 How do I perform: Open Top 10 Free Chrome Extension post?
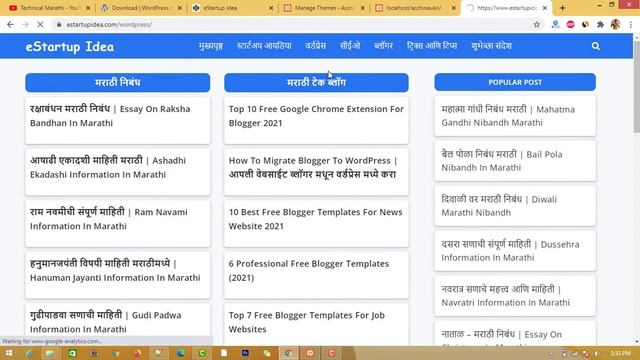coord(316,116)
